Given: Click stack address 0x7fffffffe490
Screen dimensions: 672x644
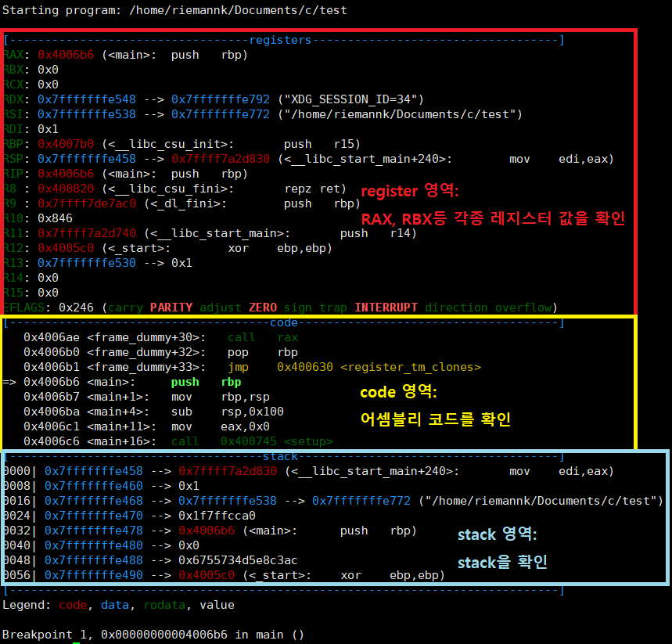Looking at the screenshot, I should coord(93,575).
